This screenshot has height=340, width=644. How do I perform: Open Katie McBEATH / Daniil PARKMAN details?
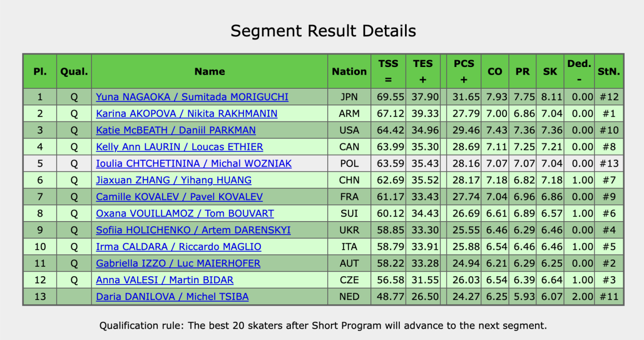point(176,130)
